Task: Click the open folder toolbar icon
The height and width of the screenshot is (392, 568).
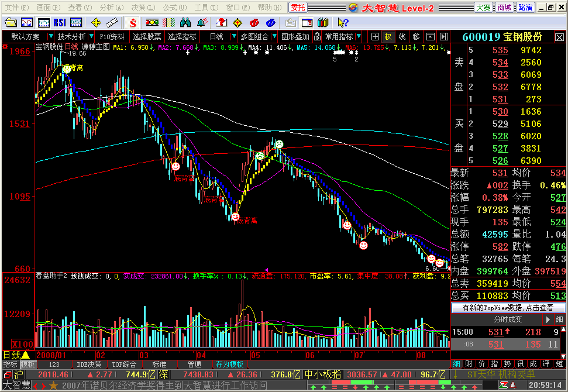Action: 11,23
